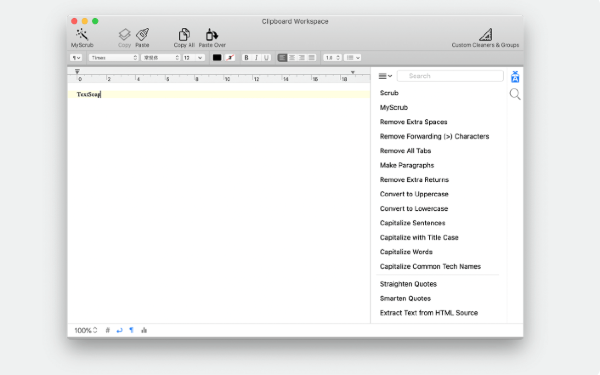The height and width of the screenshot is (375, 600).
Task: Apply Capitalize with Title Case
Action: tap(419, 238)
